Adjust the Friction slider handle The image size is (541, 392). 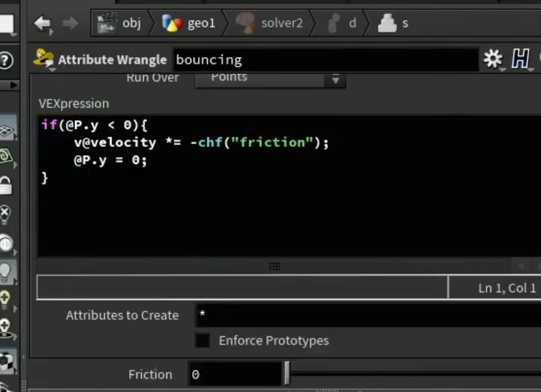pyautogui.click(x=287, y=373)
